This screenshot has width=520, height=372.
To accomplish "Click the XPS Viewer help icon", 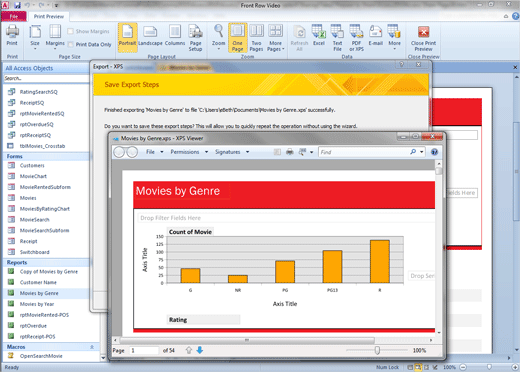I will [x=434, y=152].
